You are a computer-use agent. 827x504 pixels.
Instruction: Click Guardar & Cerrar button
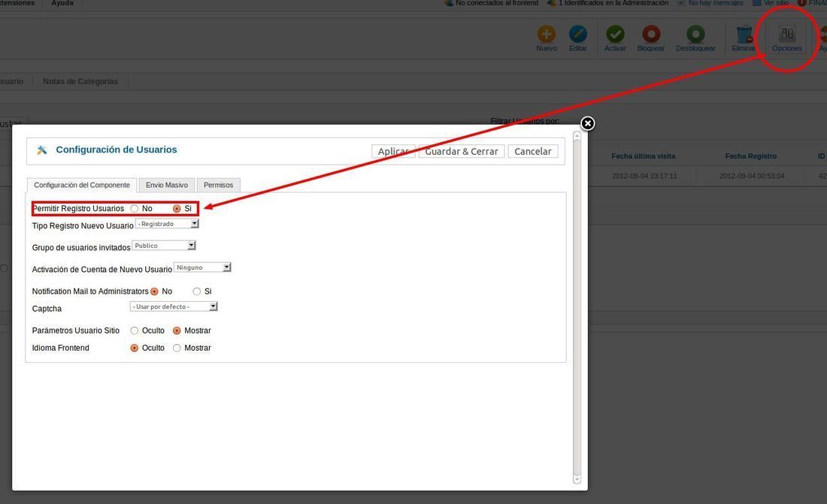click(462, 151)
